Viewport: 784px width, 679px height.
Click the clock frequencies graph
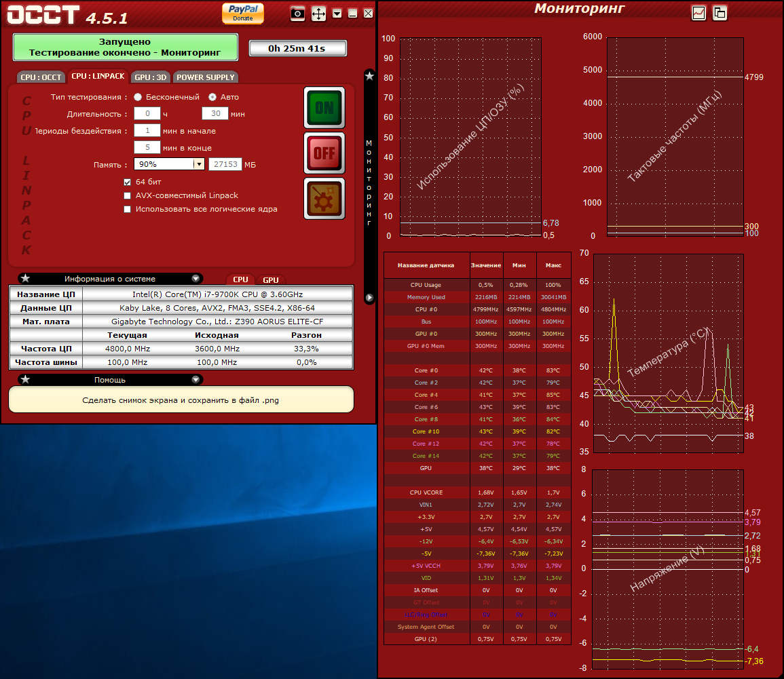coord(675,137)
